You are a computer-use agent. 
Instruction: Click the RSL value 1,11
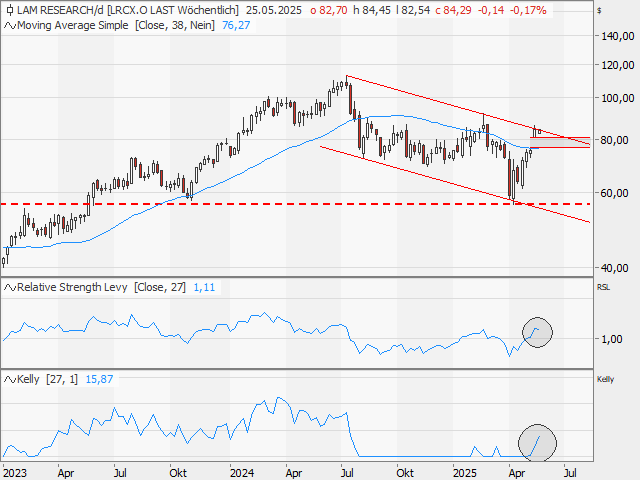coord(204,287)
